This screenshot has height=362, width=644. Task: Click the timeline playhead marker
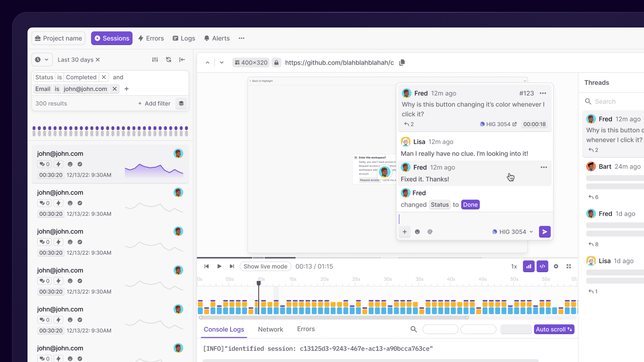tap(259, 283)
